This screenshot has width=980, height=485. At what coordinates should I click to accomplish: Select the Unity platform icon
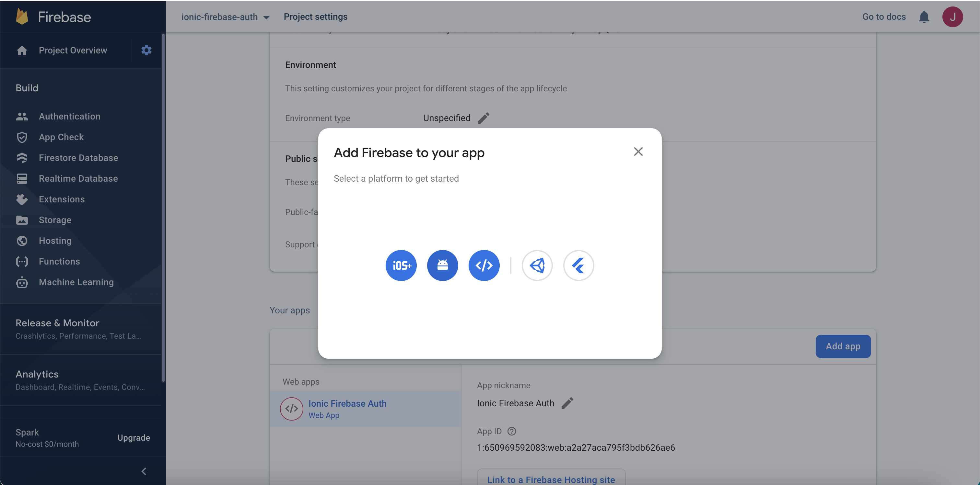tap(537, 265)
